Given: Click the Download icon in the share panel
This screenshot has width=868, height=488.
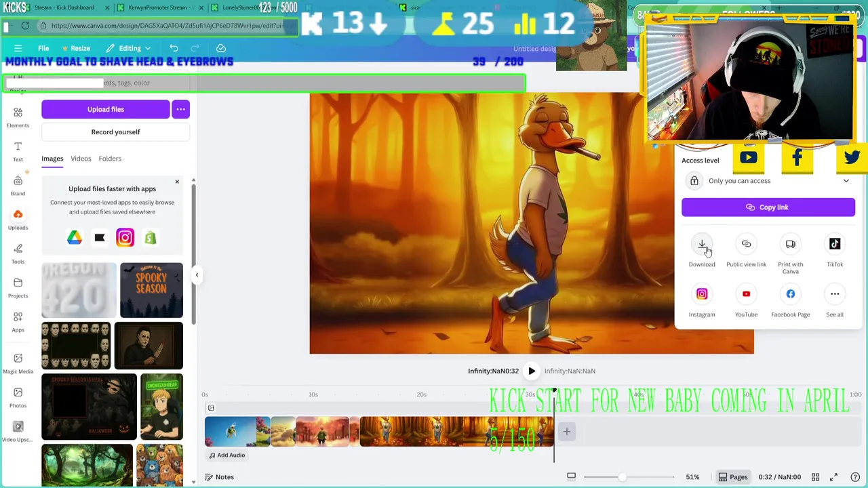Looking at the screenshot, I should click(702, 244).
